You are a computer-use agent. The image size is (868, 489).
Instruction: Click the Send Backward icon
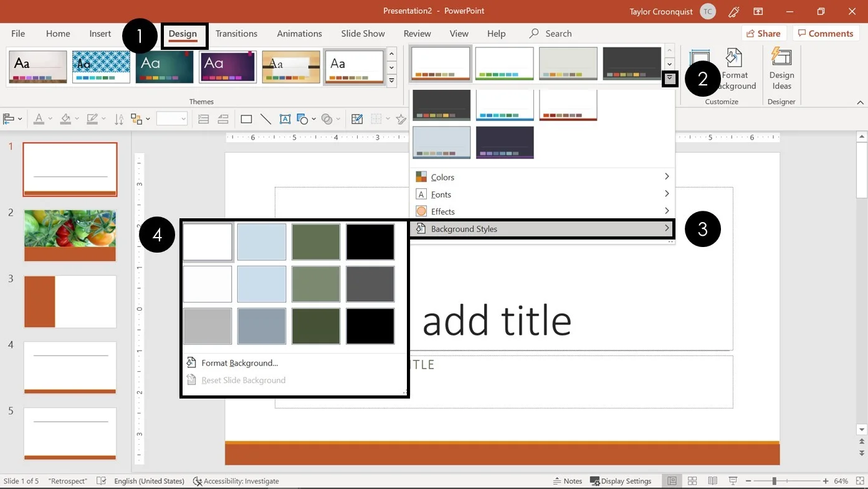point(223,119)
